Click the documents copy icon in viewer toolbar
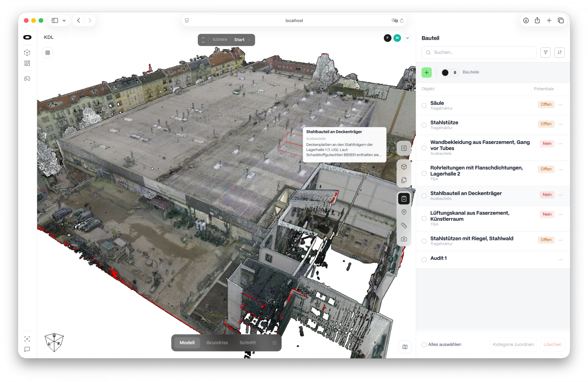 click(404, 180)
